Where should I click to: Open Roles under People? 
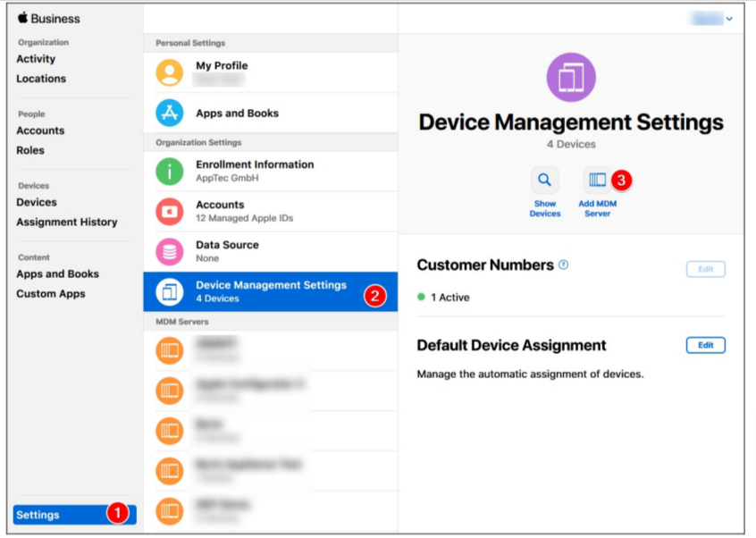30,150
